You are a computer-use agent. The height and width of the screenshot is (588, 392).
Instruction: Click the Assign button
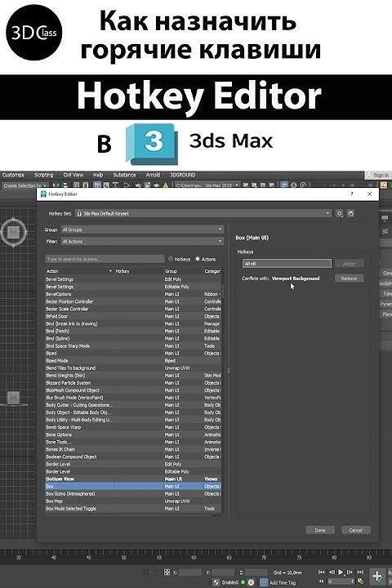[349, 264]
